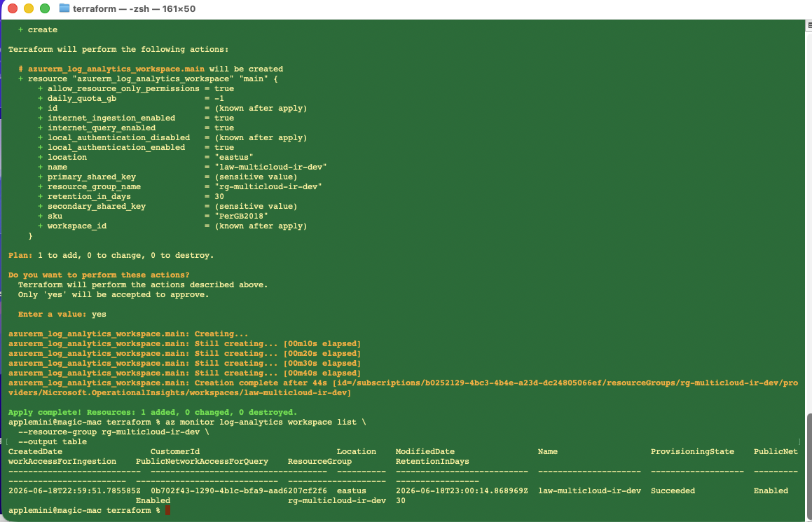Screen dimensions: 812x522
Task: Click the final prompt 'applemini@magic-mac terraform %'
Action: pyautogui.click(x=84, y=511)
